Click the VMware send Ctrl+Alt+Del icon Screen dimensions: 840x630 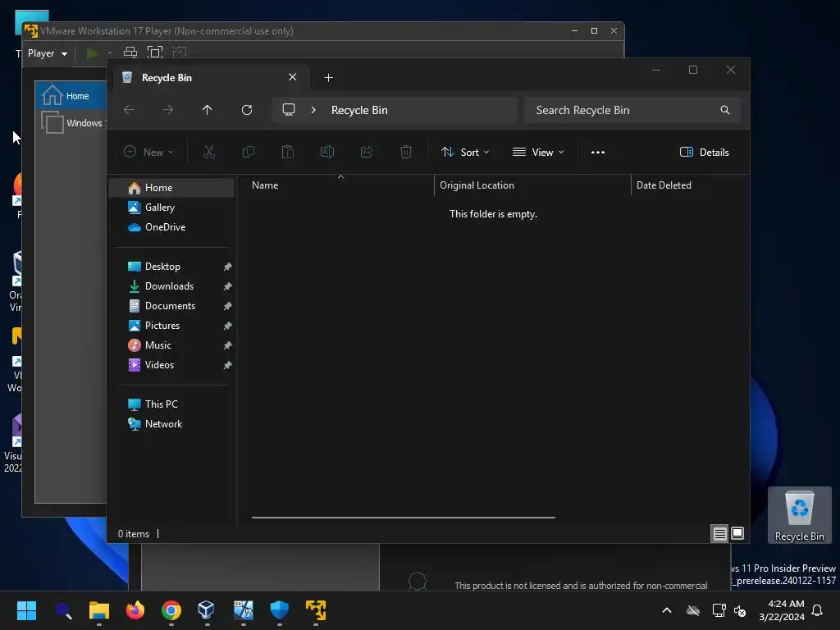[x=130, y=52]
